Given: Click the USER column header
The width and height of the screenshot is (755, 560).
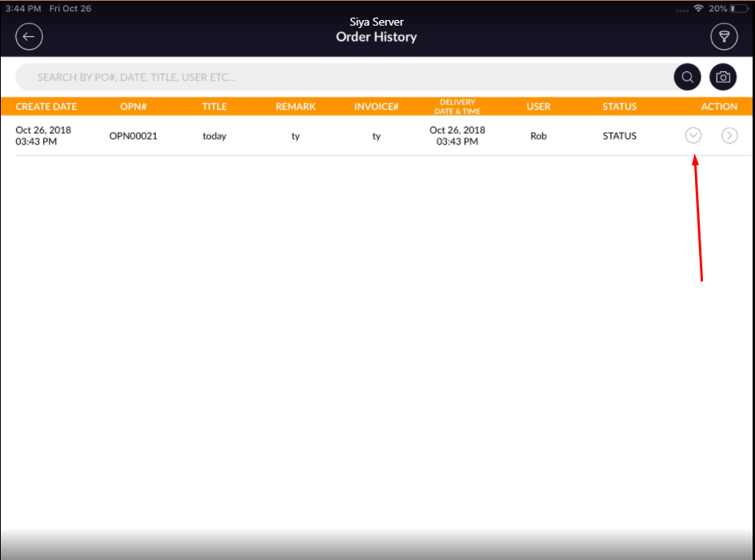Looking at the screenshot, I should point(538,106).
